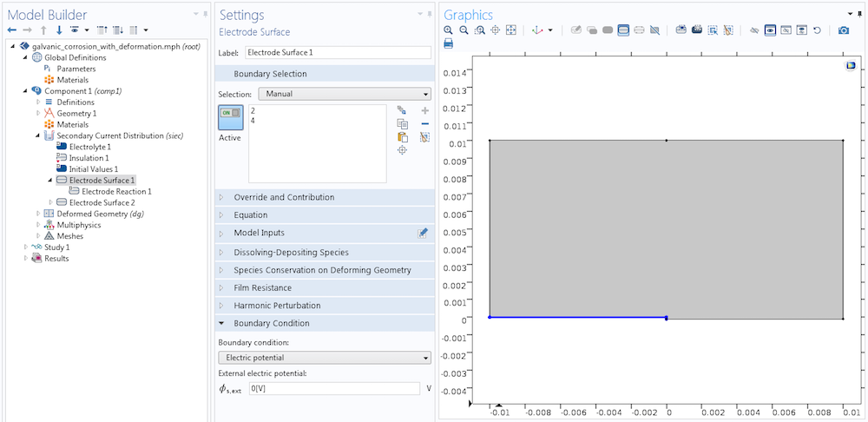The height and width of the screenshot is (422, 868).
Task: Expand the Film Resistance section
Action: click(x=262, y=287)
